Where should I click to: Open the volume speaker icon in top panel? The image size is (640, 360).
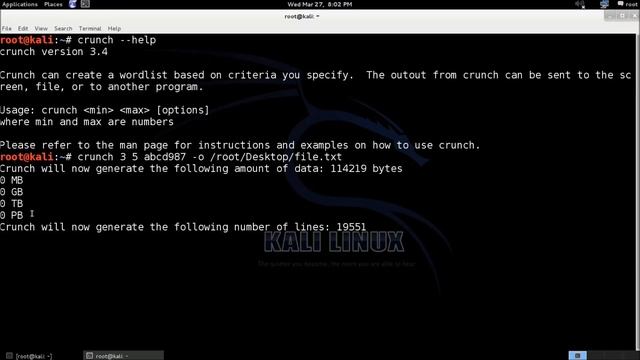point(580,4)
